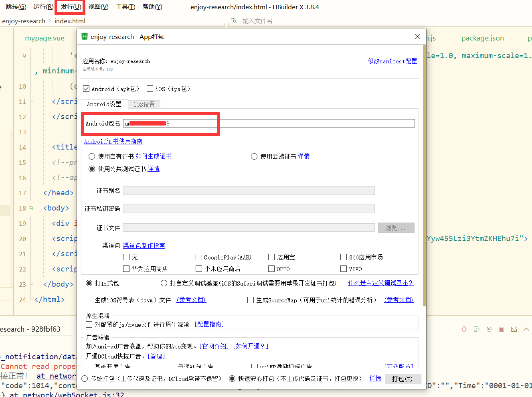Click the HBuilder logo in dialog title

coord(85,36)
